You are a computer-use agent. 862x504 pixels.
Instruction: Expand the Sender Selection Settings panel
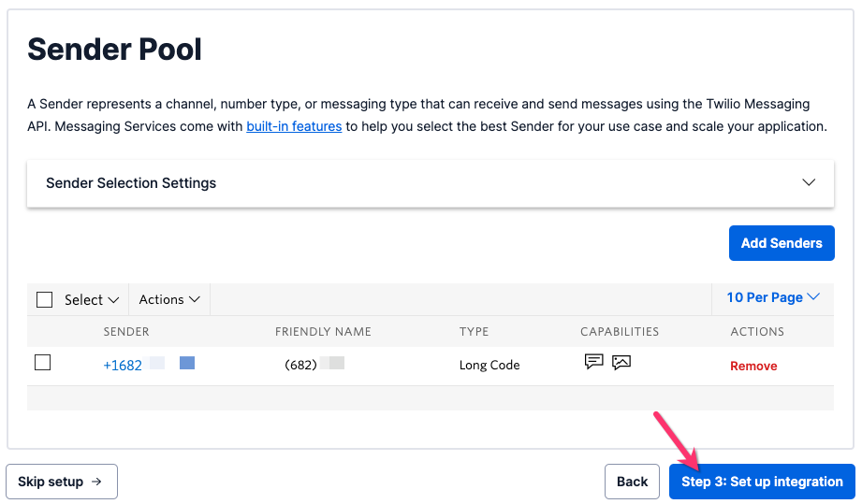tap(430, 183)
